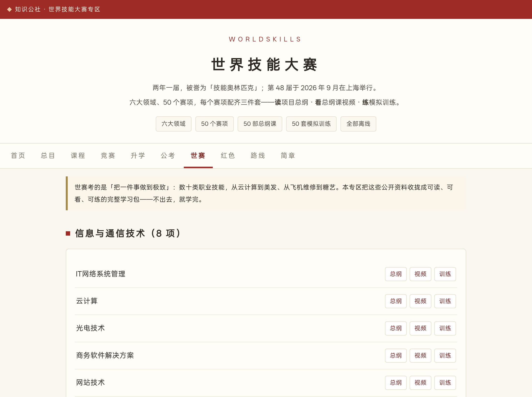This screenshot has width=532, height=397.
Task: Open 总纲 for 商务软件解决方案
Action: (x=396, y=356)
